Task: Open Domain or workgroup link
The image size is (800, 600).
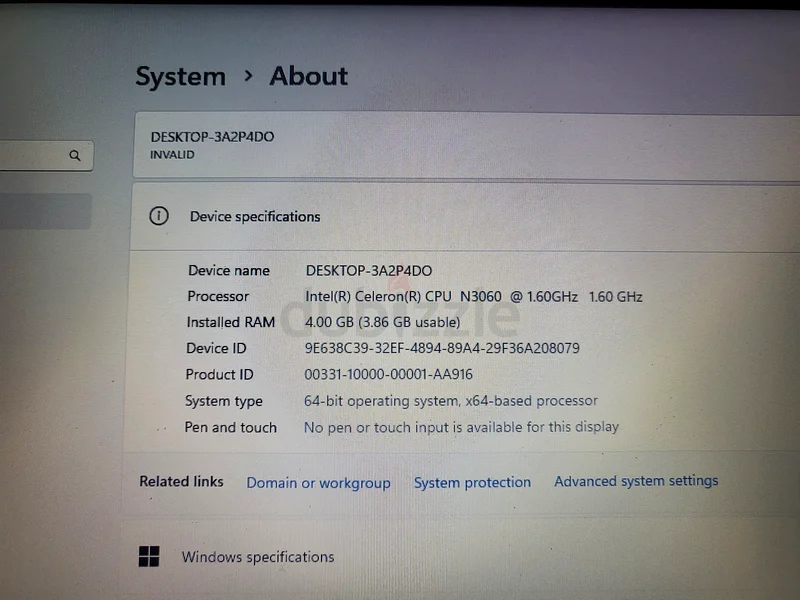Action: coord(318,483)
